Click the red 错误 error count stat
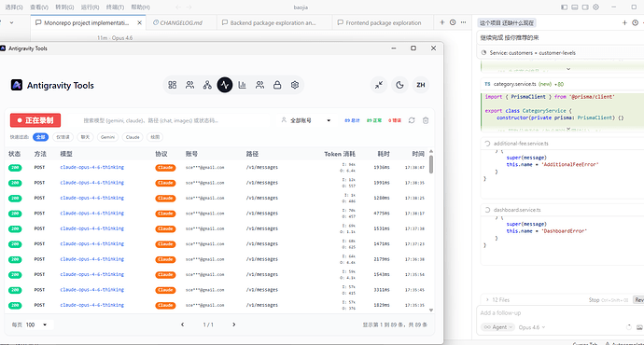Viewport: 644px width, 345px height. point(395,120)
